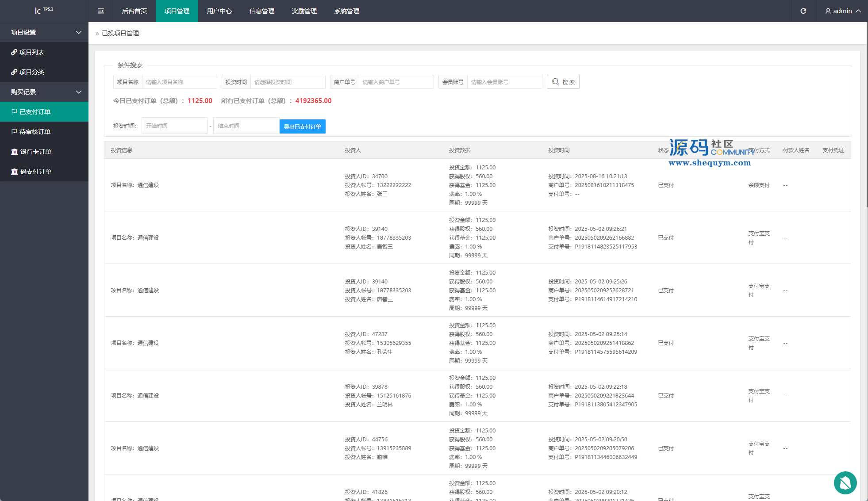The width and height of the screenshot is (868, 501).
Task: Click the 开始时间 start date field
Action: pyautogui.click(x=174, y=126)
